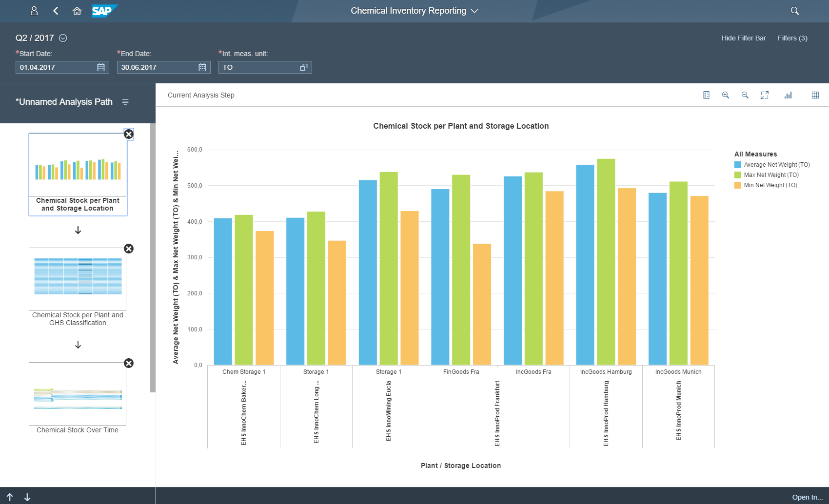The width and height of the screenshot is (829, 504).
Task: Toggle the chart legend display
Action: point(706,95)
